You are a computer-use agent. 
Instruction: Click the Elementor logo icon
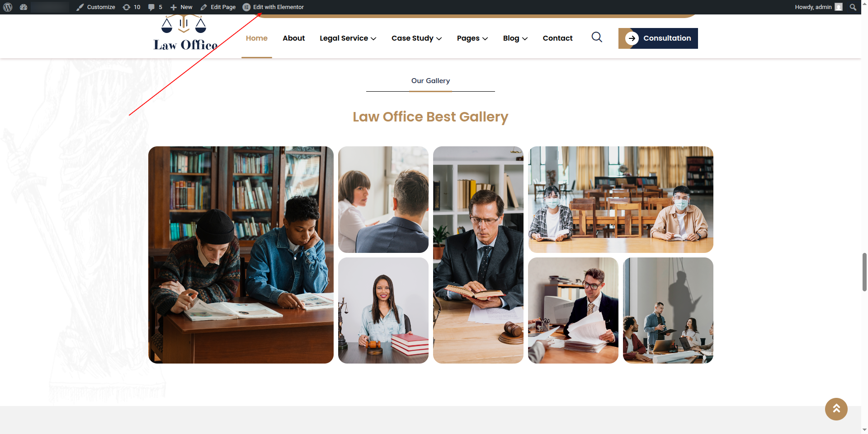point(246,7)
